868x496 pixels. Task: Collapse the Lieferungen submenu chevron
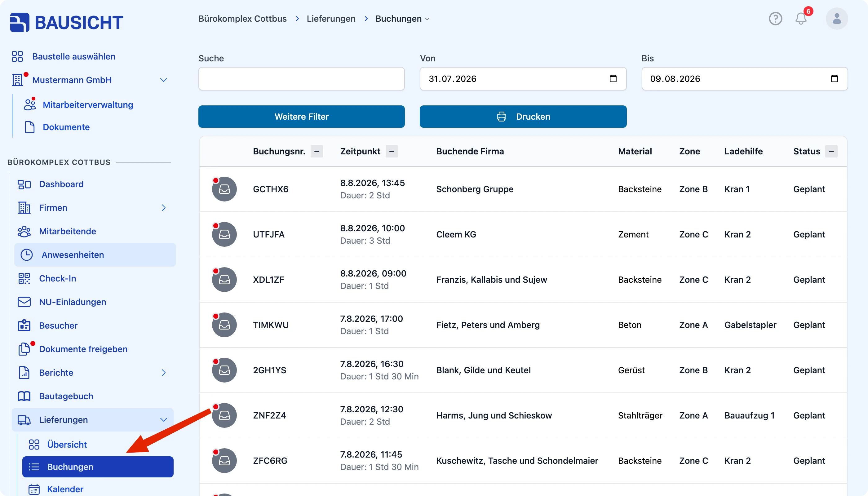pos(163,420)
